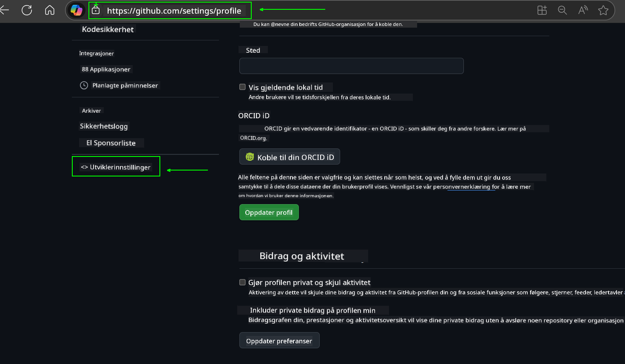625x364 pixels.
Task: Open the browser home page icon
Action: coord(50,10)
